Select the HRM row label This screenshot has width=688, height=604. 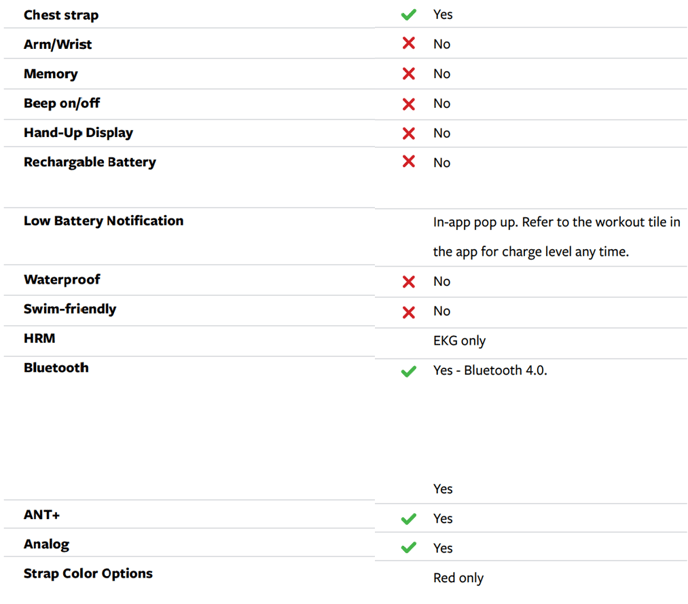pyautogui.click(x=40, y=338)
